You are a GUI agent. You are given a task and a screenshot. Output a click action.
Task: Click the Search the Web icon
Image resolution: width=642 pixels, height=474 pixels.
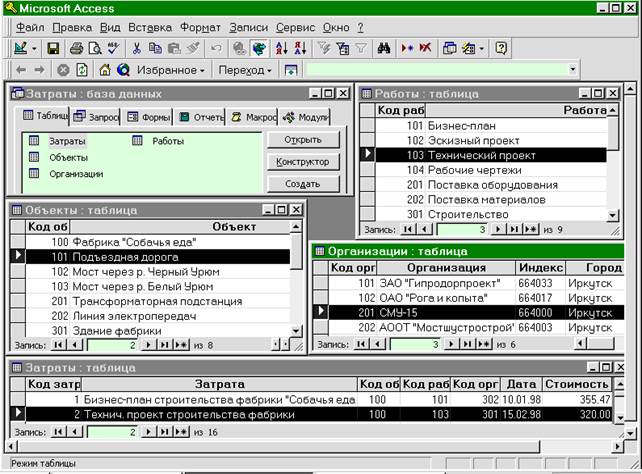[x=123, y=70]
